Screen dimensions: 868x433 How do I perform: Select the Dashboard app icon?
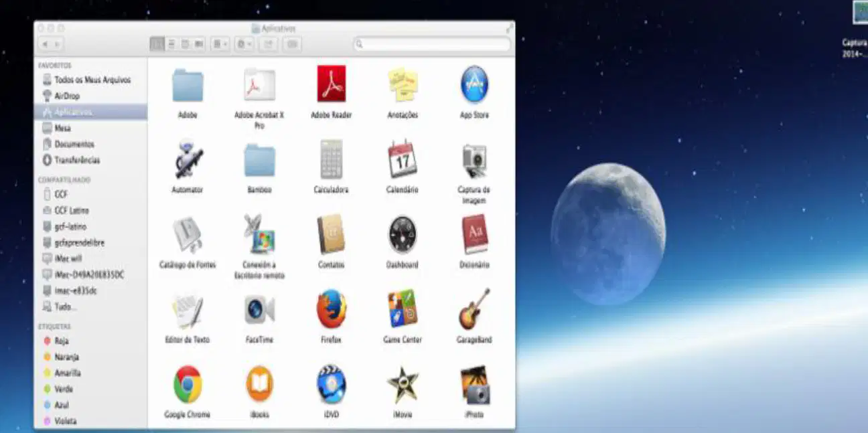403,234
